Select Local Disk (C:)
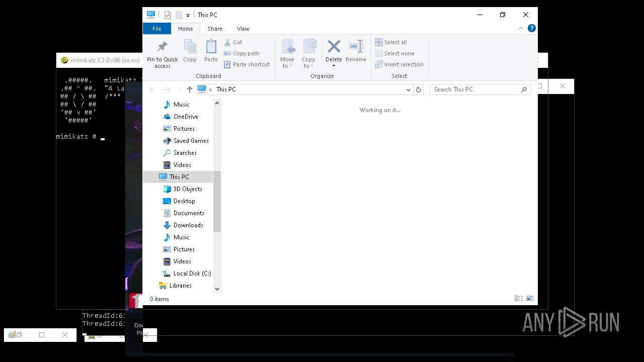 click(x=192, y=274)
